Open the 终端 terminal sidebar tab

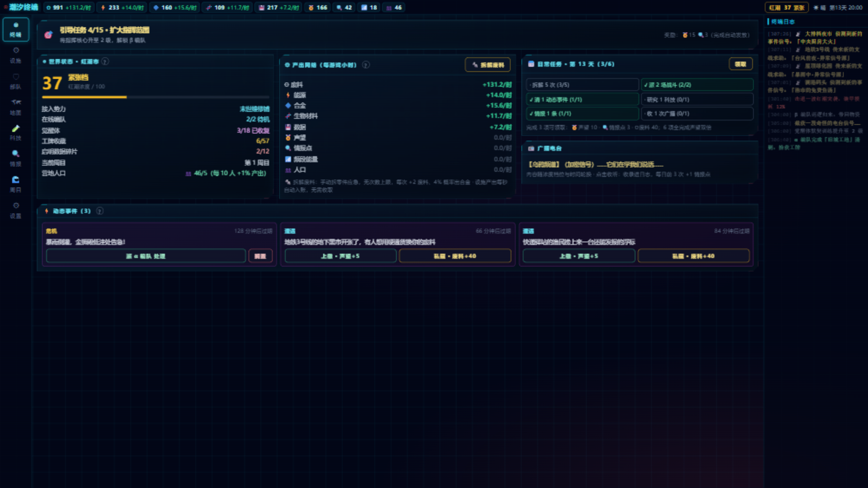(16, 29)
